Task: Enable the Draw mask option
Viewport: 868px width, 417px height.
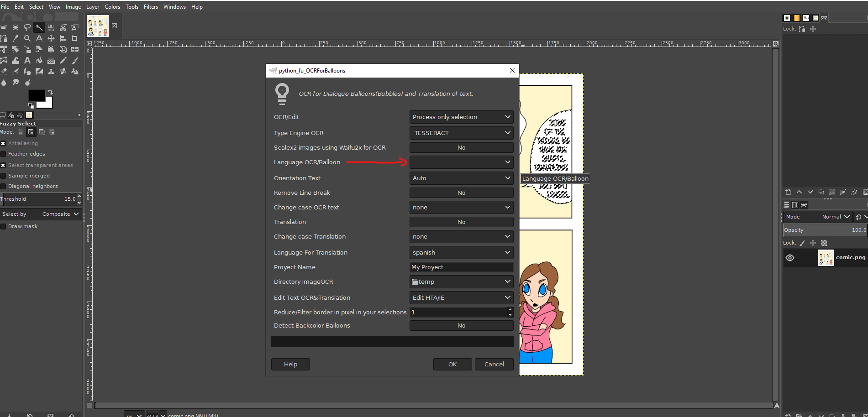Action: (x=3, y=227)
